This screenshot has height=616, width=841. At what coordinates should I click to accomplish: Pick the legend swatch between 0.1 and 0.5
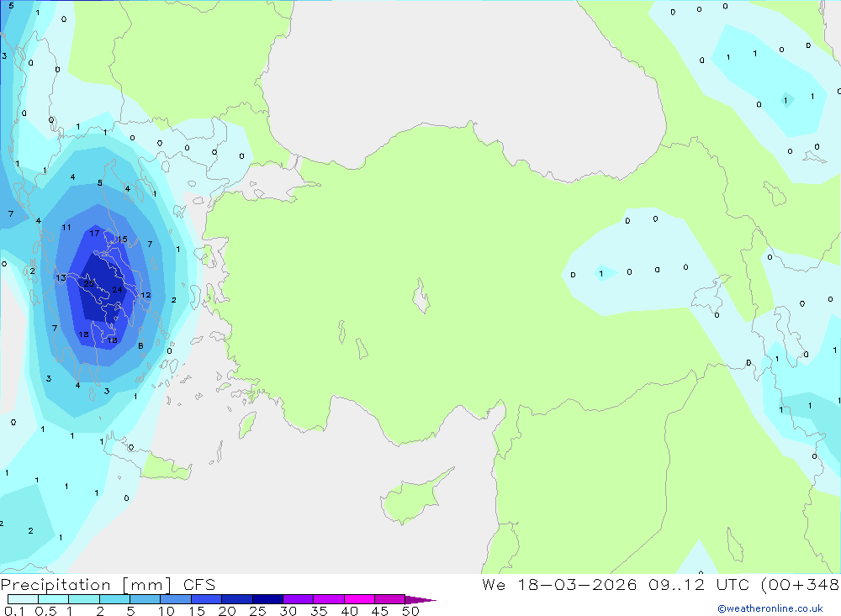point(23,599)
